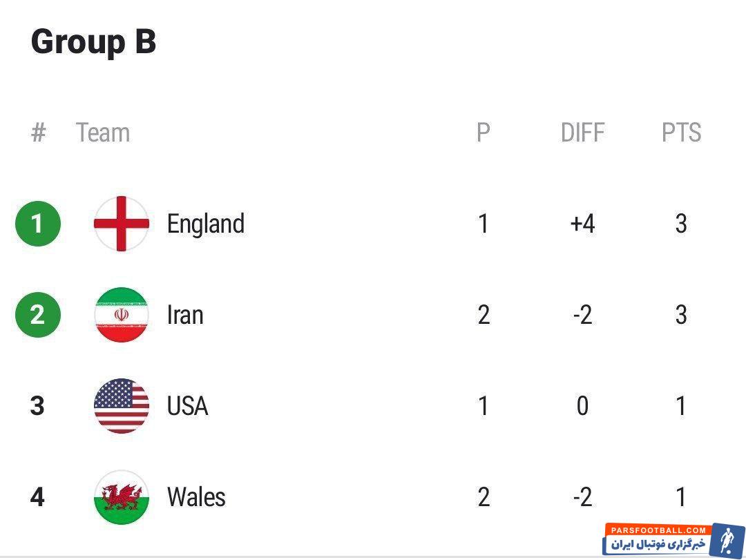
Task: Click the green rank 2 badge
Action: pos(38,315)
